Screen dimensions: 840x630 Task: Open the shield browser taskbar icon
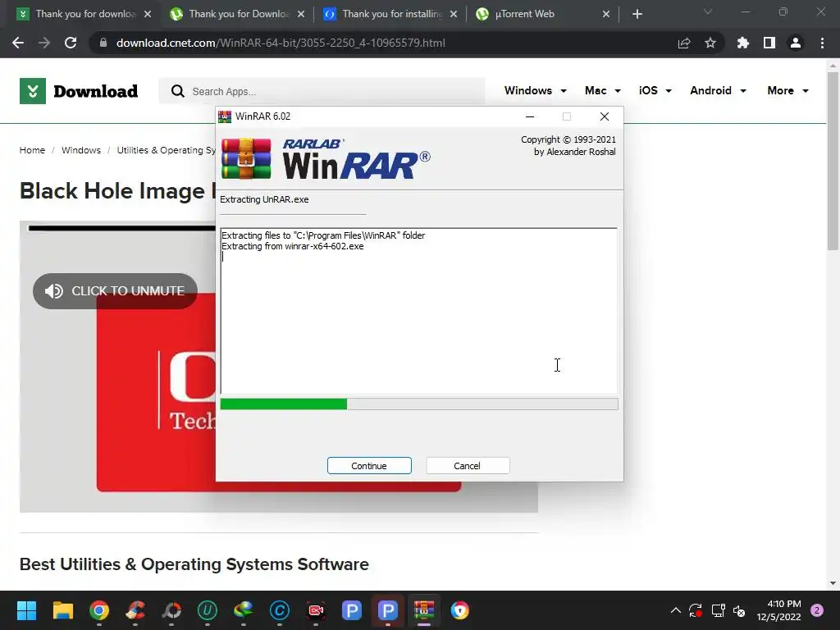point(459,610)
